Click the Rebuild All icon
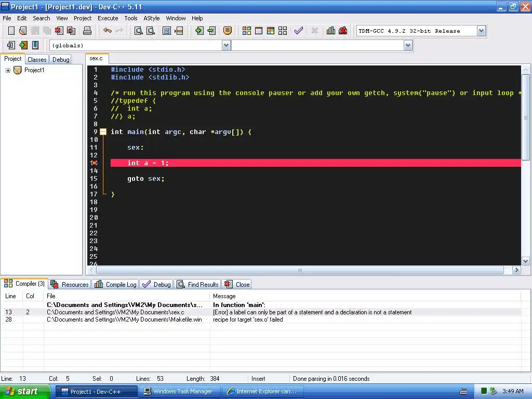This screenshot has width=532, height=399. click(x=283, y=31)
